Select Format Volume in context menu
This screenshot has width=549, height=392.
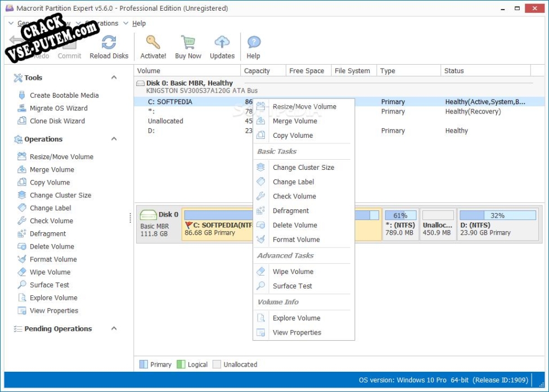(x=303, y=240)
